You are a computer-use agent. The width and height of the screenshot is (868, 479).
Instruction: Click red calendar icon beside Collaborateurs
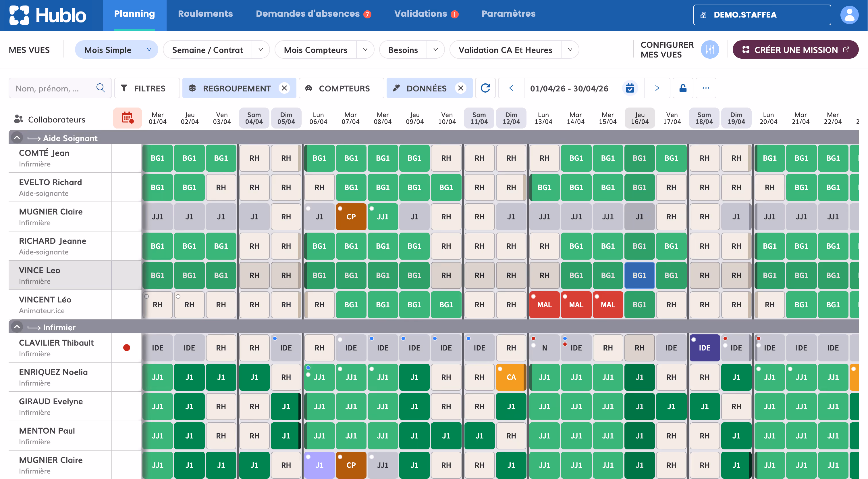coord(127,118)
